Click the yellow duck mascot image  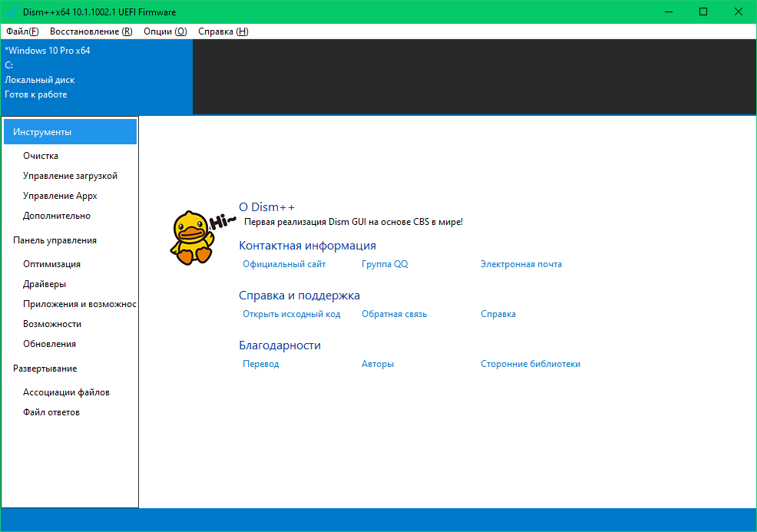click(192, 237)
